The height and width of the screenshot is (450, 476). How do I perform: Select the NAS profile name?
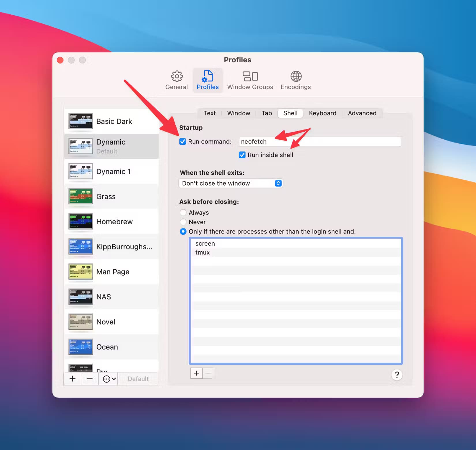(x=104, y=297)
